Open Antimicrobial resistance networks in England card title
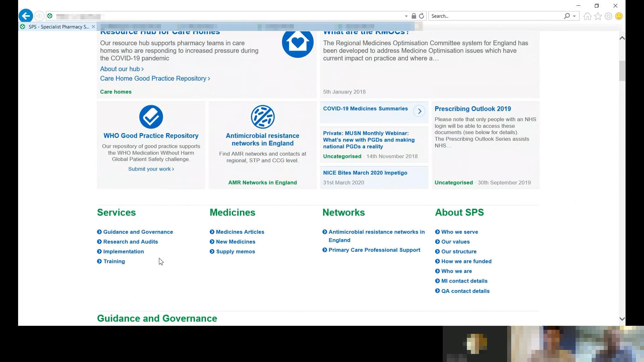The image size is (644, 362). click(x=263, y=139)
